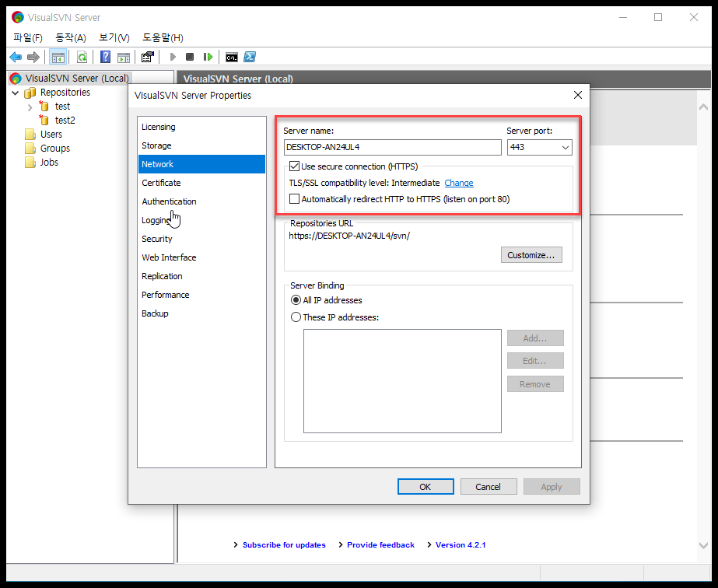Click the Forward arrow toolbar icon
Viewport: 718px width, 588px height.
33,58
